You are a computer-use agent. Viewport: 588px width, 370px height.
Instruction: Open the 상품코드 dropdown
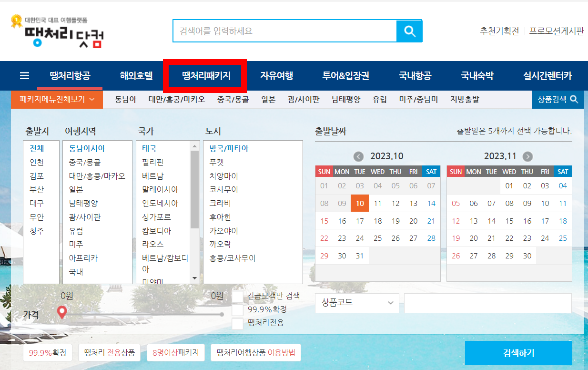point(356,303)
